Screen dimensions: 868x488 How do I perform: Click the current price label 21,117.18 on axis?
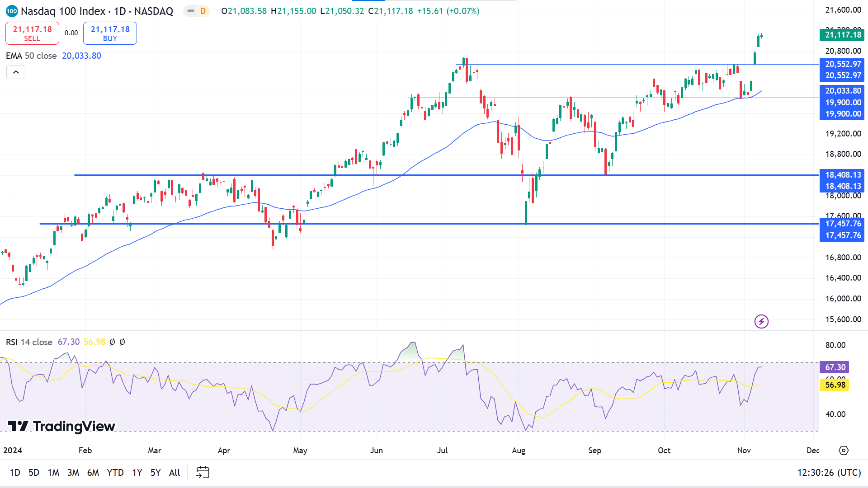click(x=842, y=35)
